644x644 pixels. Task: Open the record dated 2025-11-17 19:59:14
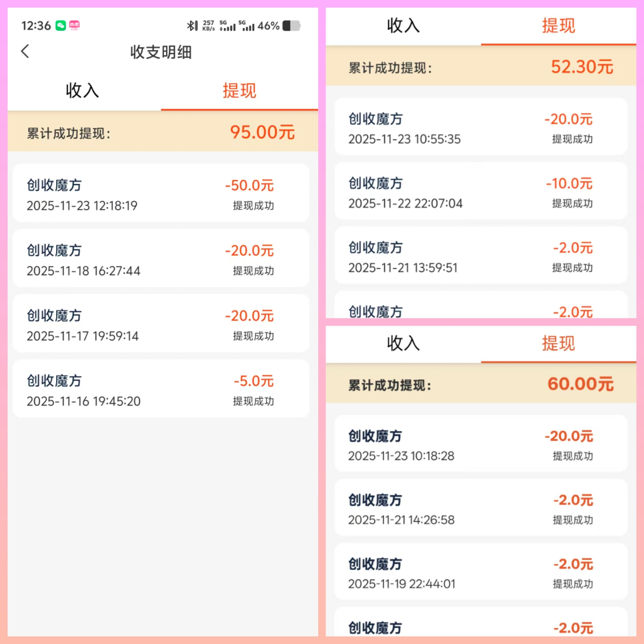click(x=161, y=324)
